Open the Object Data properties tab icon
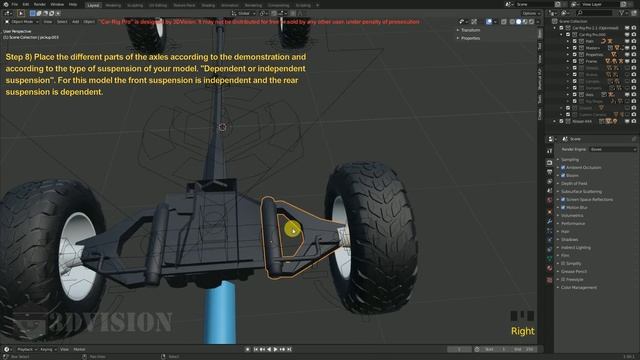This screenshot has width=640, height=360. pyautogui.click(x=549, y=259)
